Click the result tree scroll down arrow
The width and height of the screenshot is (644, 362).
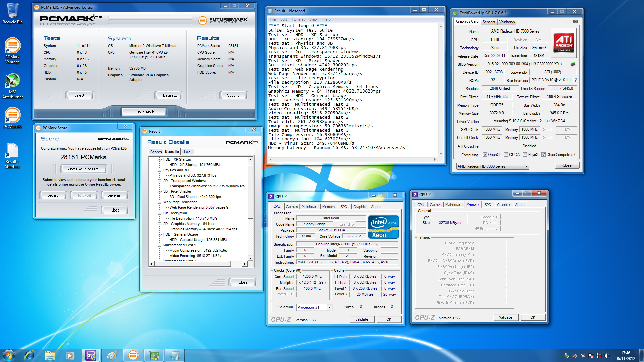250,258
